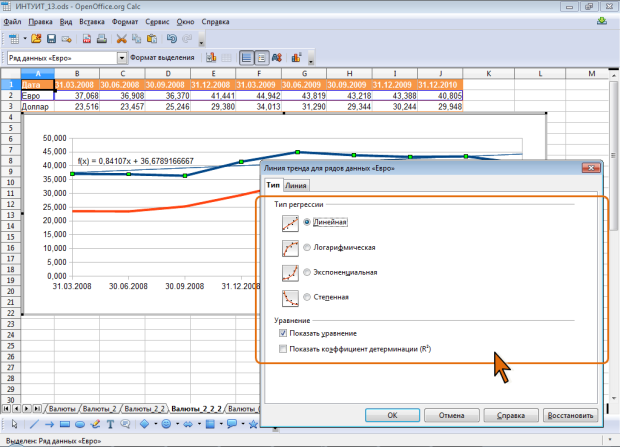Open the Symbol shapes smiley dropdown arrow
Screen dimensions: 620x447
click(x=178, y=424)
